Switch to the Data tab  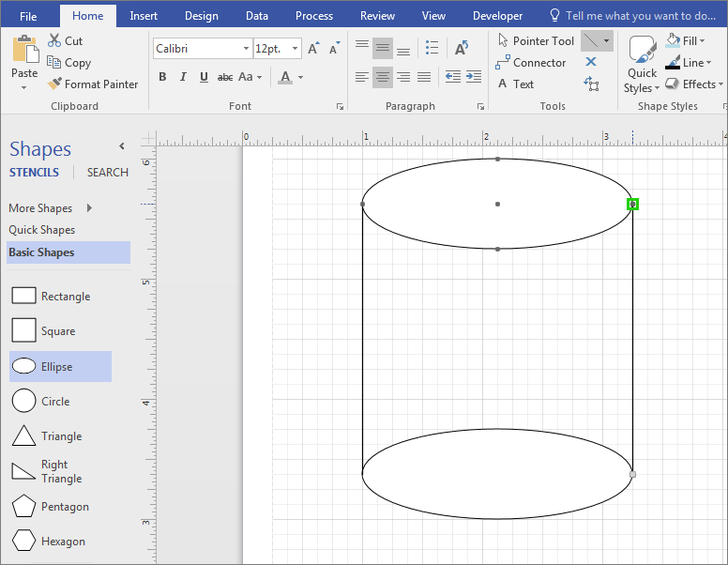click(x=257, y=16)
